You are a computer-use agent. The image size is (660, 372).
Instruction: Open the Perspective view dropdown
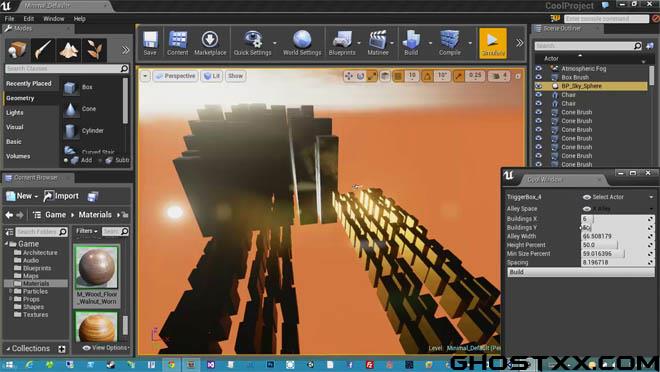175,76
